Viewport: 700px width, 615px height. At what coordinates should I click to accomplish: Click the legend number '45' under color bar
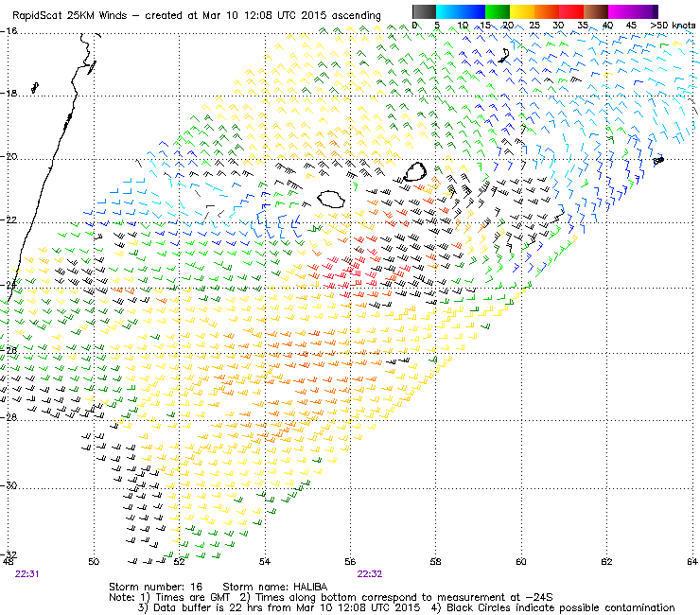[x=631, y=26]
